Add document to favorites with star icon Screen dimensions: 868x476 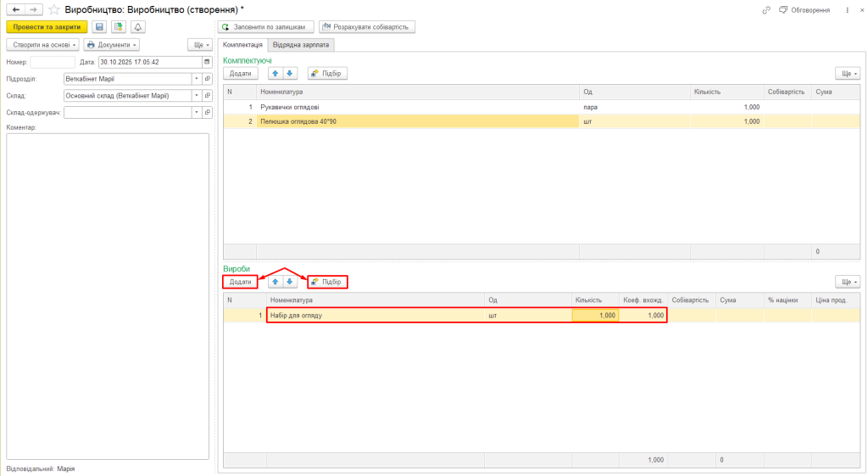pos(54,9)
